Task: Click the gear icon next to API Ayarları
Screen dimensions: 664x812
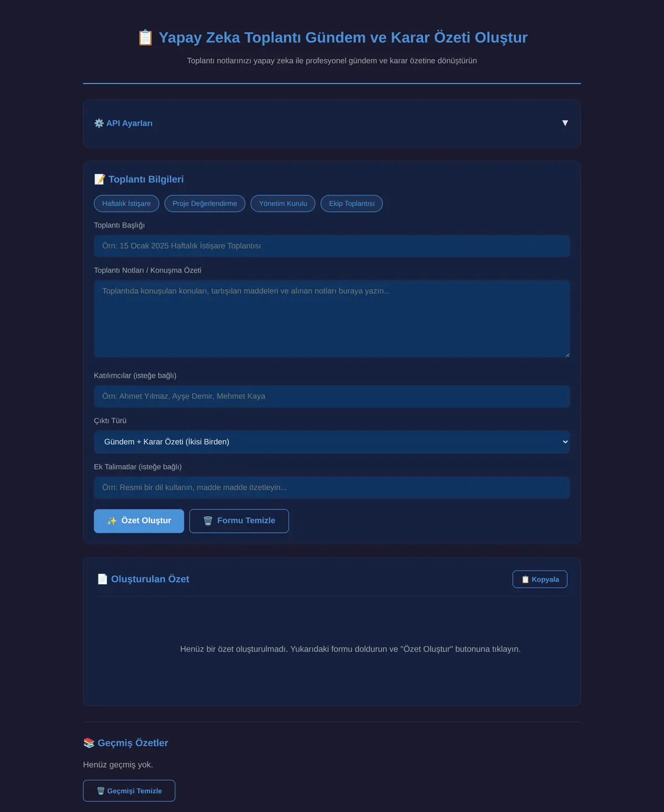Action: [99, 123]
